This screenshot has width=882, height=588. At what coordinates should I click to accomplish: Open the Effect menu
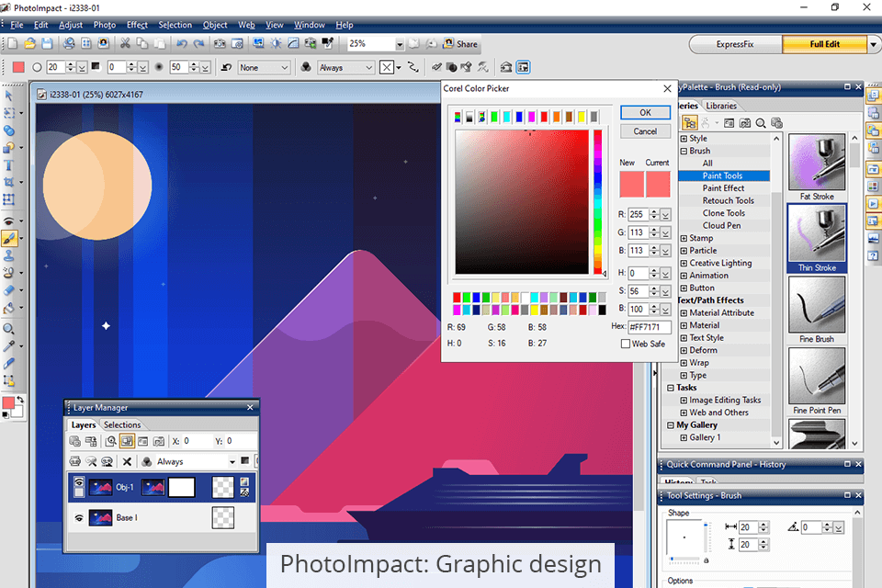(137, 25)
